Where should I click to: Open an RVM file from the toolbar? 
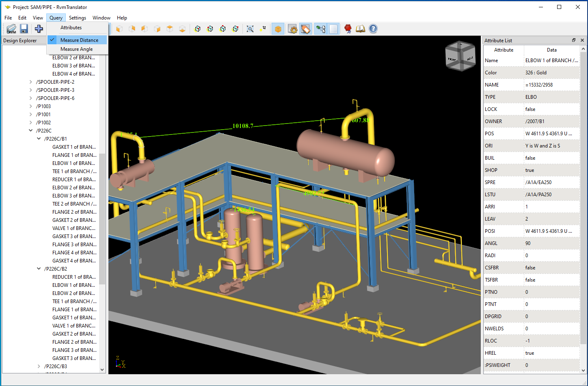click(11, 29)
